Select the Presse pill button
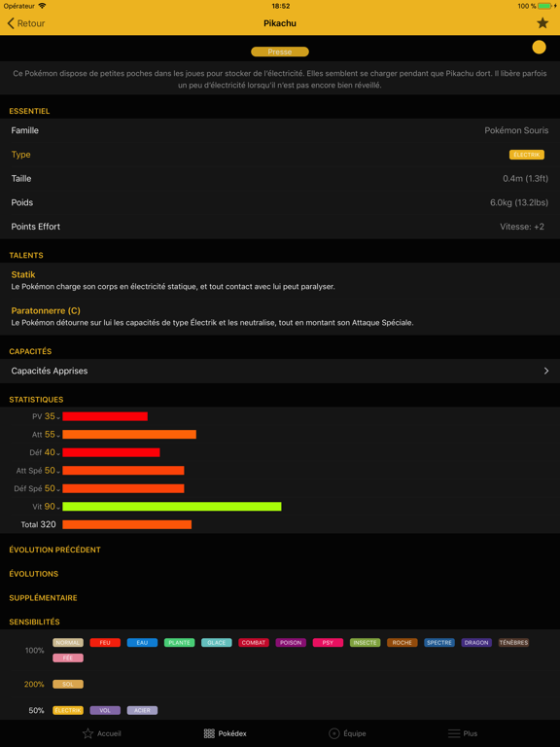The height and width of the screenshot is (747, 560). pyautogui.click(x=280, y=52)
